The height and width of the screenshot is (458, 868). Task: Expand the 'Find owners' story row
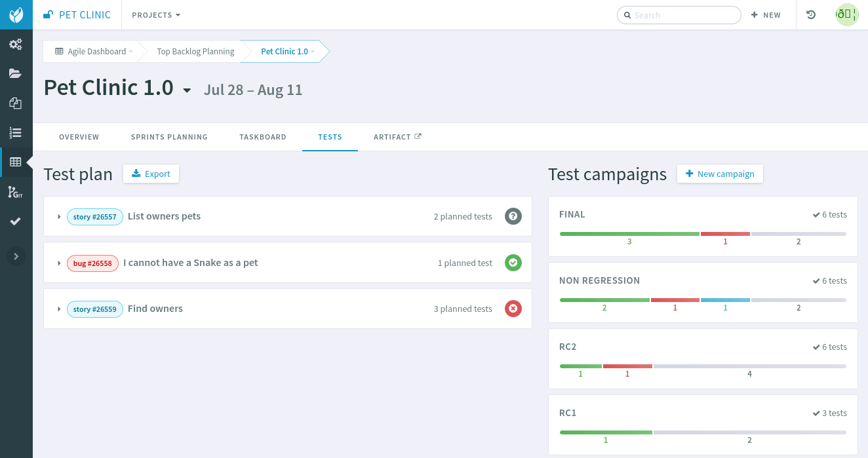pos(58,309)
